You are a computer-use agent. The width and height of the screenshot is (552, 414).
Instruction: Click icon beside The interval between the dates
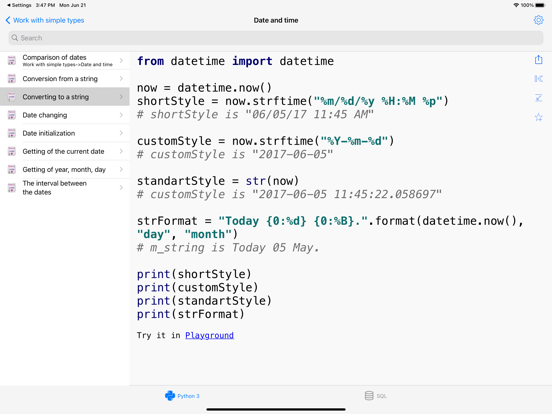point(12,188)
